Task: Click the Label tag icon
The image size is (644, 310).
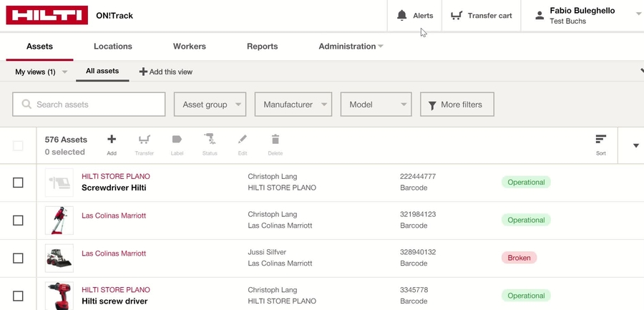Action: click(x=177, y=140)
